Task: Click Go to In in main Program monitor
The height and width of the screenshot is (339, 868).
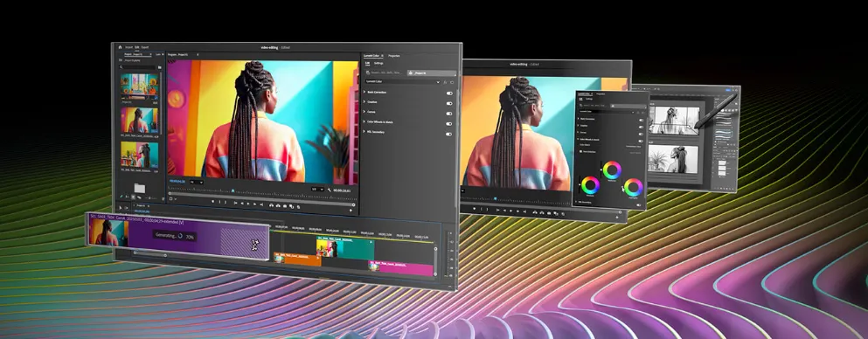Action: (235, 203)
